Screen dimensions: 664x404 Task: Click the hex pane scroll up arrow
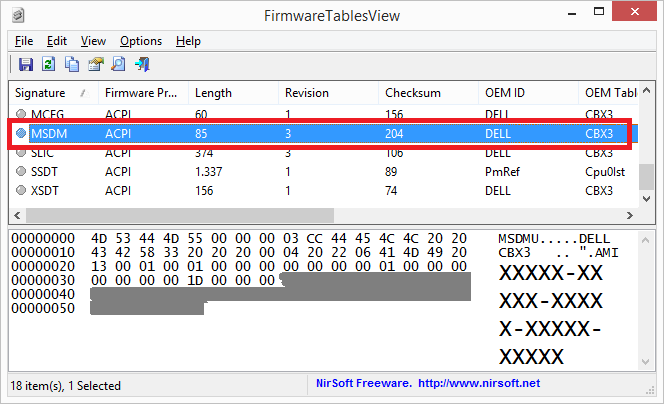point(645,240)
